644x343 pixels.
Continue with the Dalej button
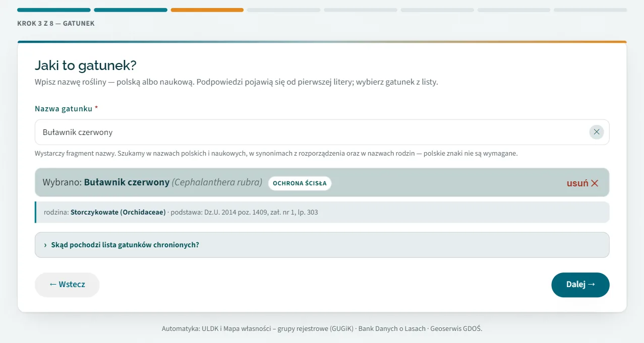(x=580, y=285)
